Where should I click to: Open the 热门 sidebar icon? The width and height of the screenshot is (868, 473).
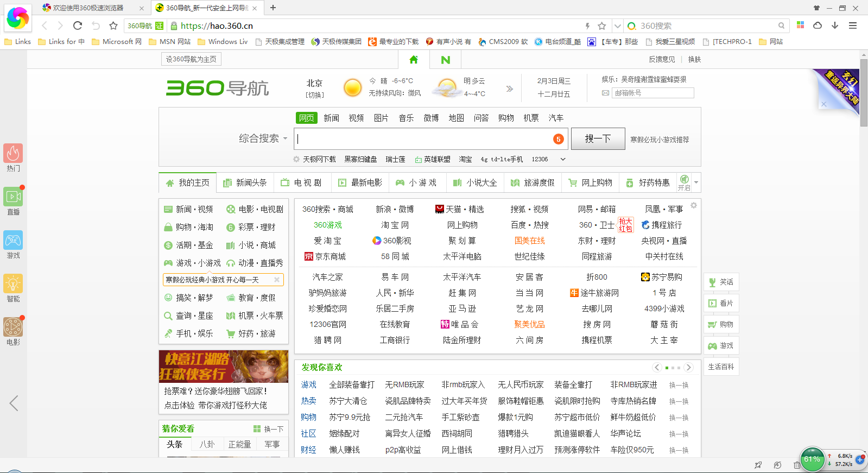13,153
